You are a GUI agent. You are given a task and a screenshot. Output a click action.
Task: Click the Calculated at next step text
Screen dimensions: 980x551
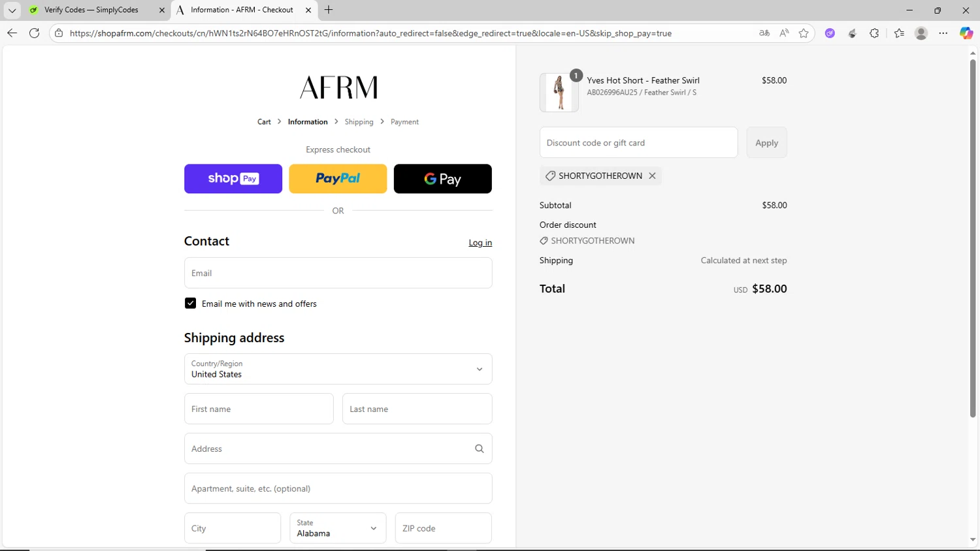pos(743,260)
